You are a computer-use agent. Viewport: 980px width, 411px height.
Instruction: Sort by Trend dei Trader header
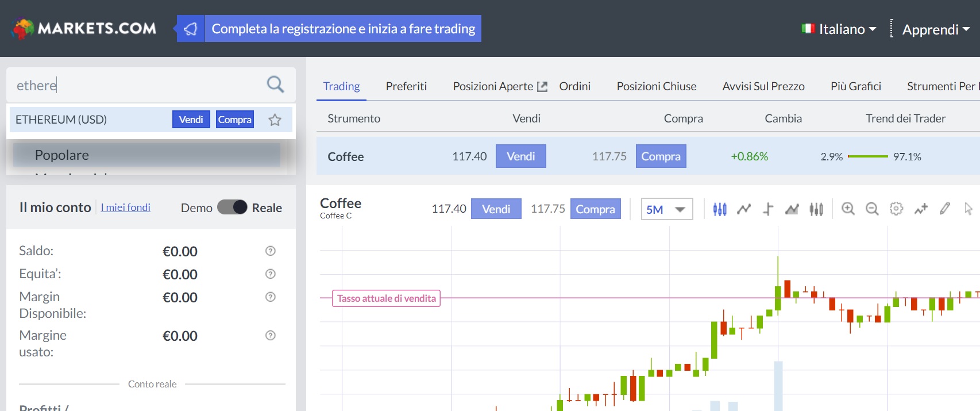(905, 118)
